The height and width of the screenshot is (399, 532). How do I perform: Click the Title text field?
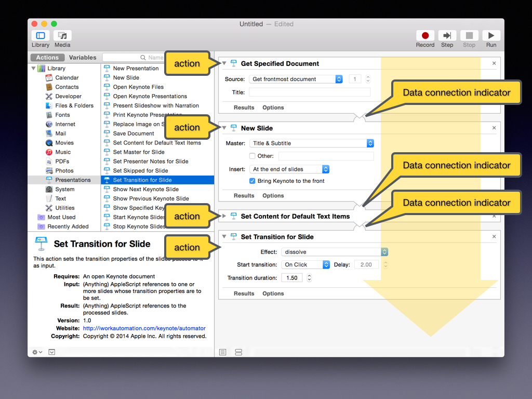coord(310,92)
